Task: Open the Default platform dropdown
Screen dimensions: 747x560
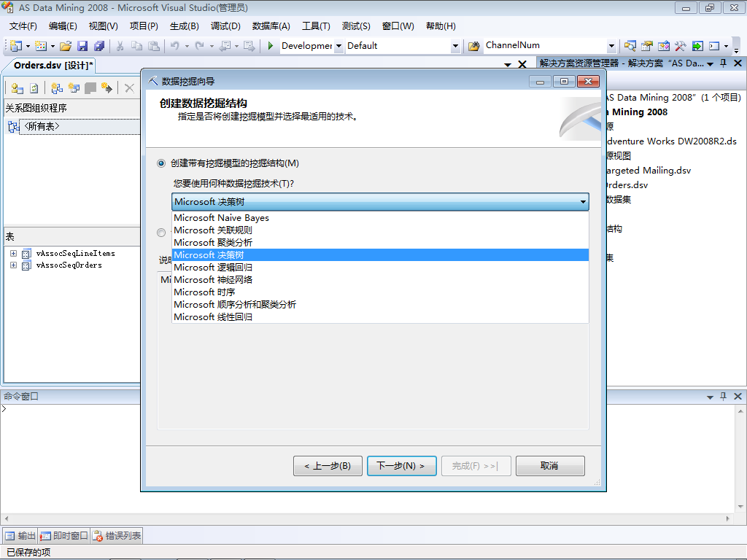Action: pos(455,46)
